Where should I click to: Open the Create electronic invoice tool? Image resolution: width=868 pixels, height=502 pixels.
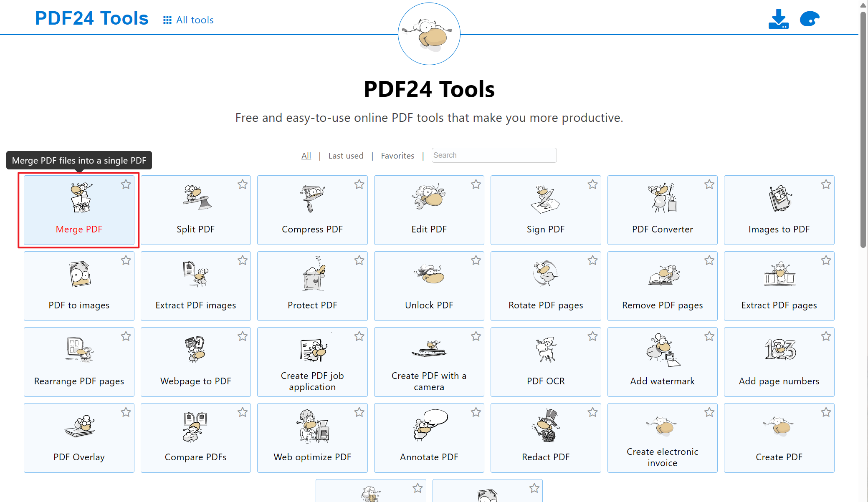pyautogui.click(x=662, y=438)
